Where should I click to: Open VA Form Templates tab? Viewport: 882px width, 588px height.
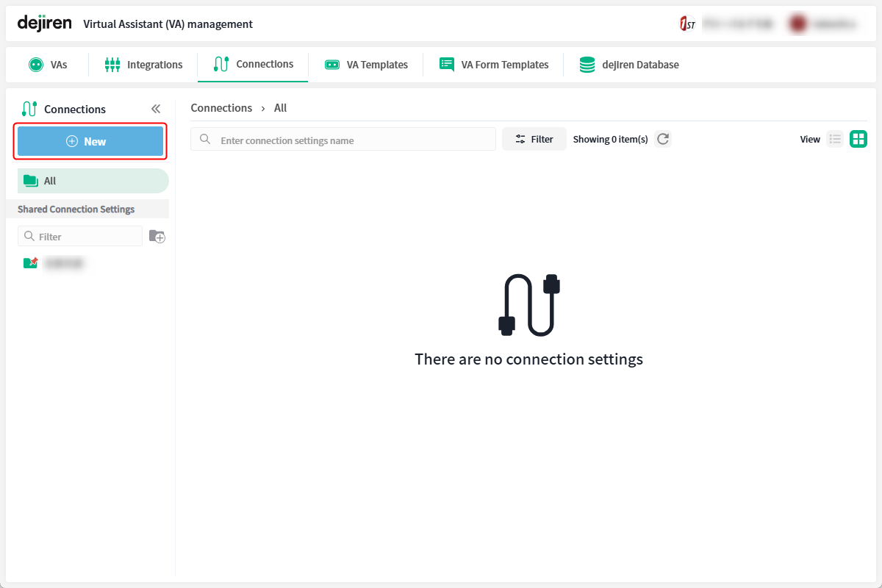(x=494, y=65)
